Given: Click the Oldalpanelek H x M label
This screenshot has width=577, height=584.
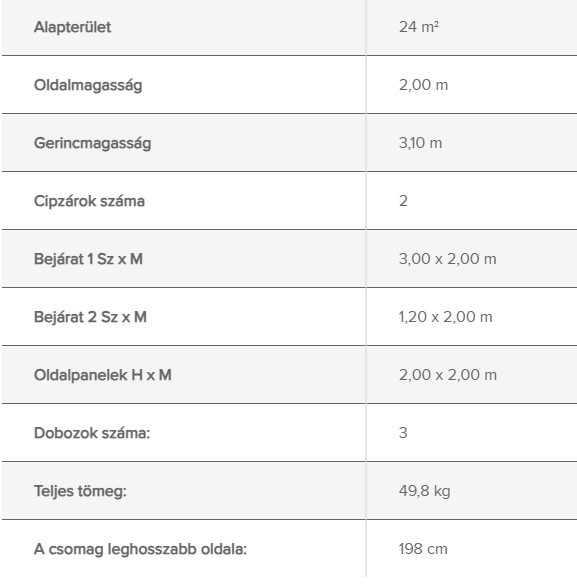Looking at the screenshot, I should tap(103, 375).
